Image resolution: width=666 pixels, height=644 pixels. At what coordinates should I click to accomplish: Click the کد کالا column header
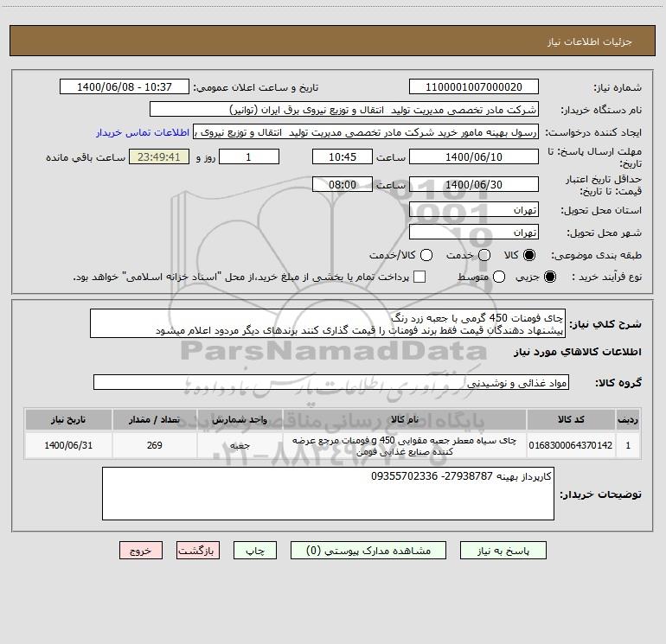coord(571,420)
